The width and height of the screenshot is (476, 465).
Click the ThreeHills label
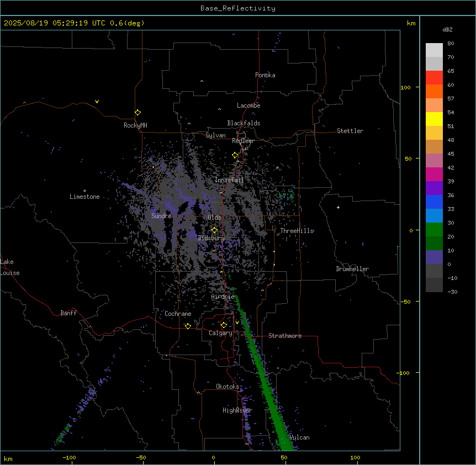[x=297, y=231]
